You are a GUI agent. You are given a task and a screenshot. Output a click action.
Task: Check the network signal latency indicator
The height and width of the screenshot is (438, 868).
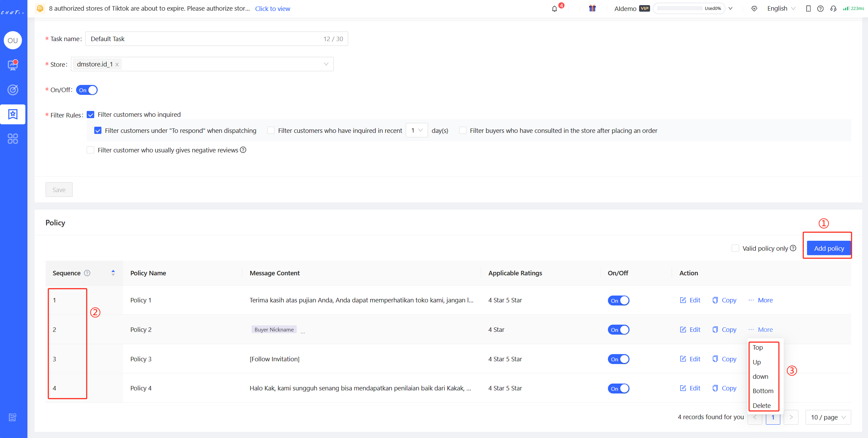click(x=854, y=8)
